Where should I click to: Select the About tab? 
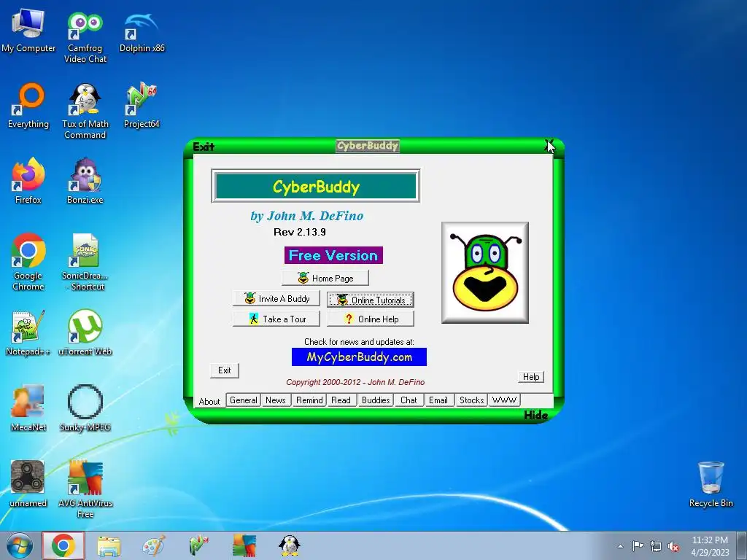[209, 401]
